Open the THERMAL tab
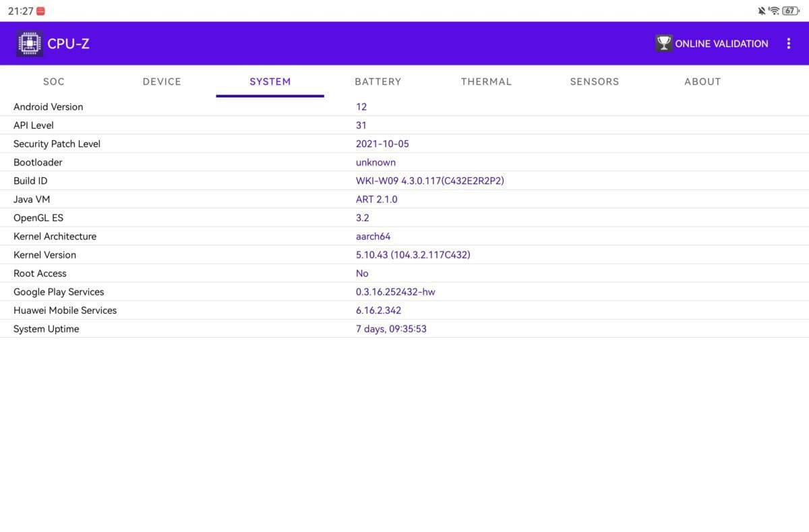The width and height of the screenshot is (809, 532). point(486,82)
